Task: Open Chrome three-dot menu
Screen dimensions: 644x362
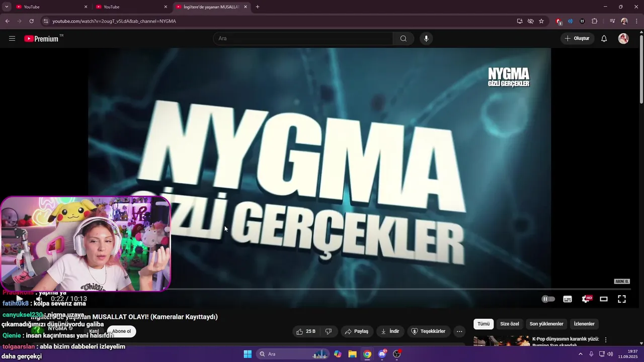Action: click(x=636, y=21)
